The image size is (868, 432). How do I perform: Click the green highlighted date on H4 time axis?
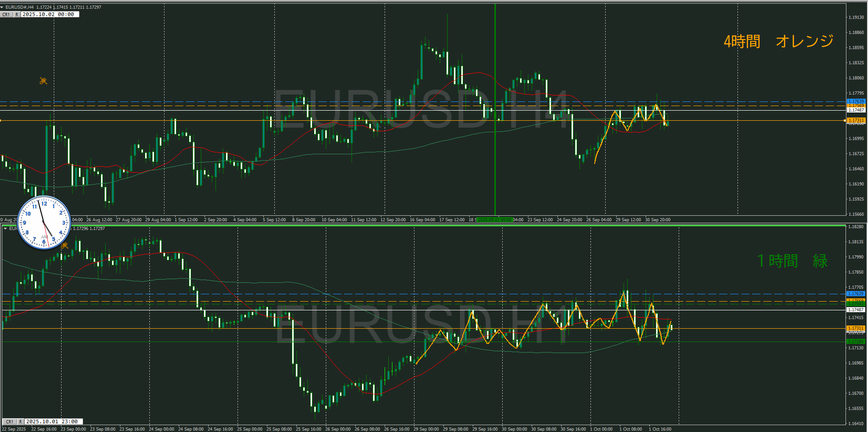pyautogui.click(x=494, y=220)
